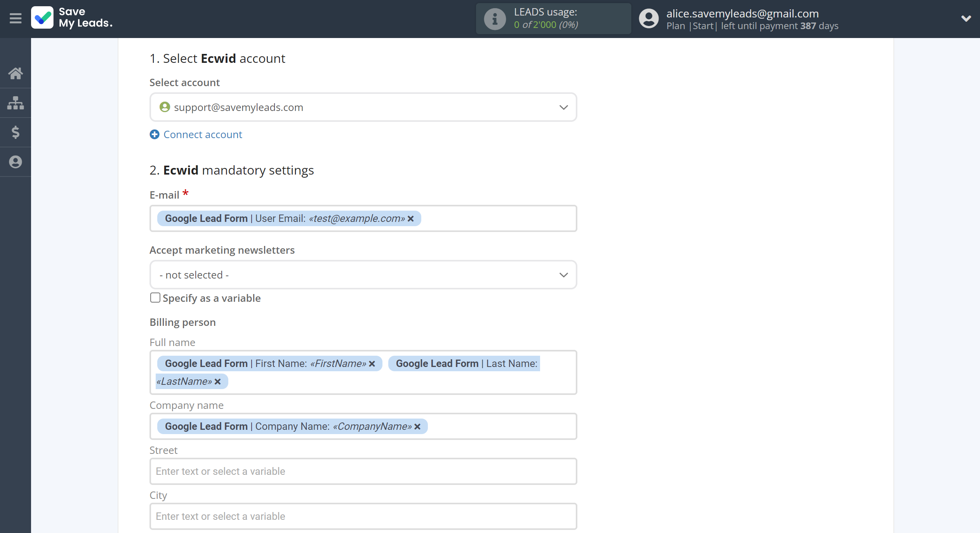Click the Connect account link
Image resolution: width=980 pixels, height=533 pixels.
point(203,134)
